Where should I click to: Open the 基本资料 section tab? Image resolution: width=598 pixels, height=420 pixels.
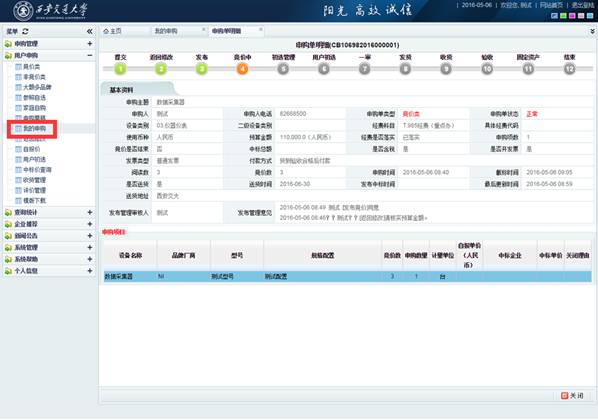(122, 90)
